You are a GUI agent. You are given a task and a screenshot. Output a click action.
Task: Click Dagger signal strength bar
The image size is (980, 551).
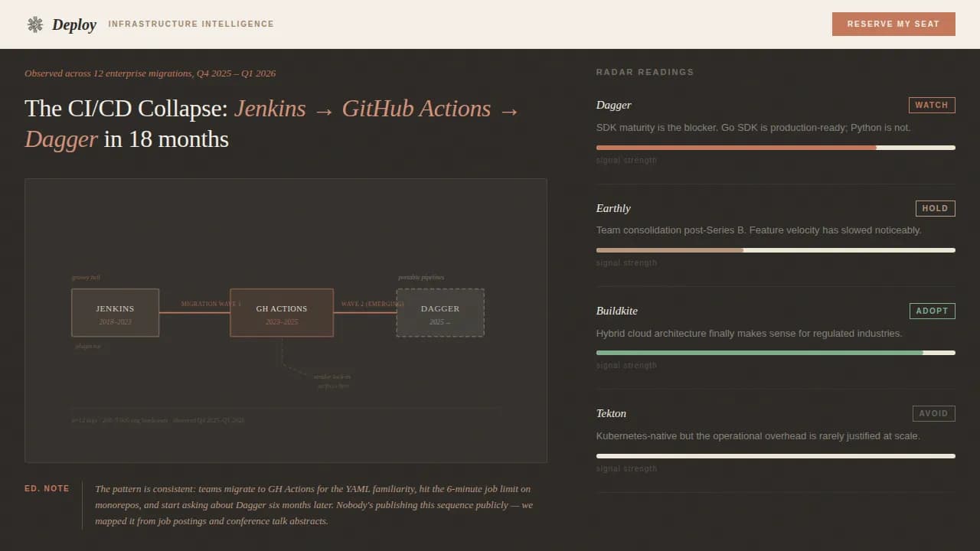(776, 148)
